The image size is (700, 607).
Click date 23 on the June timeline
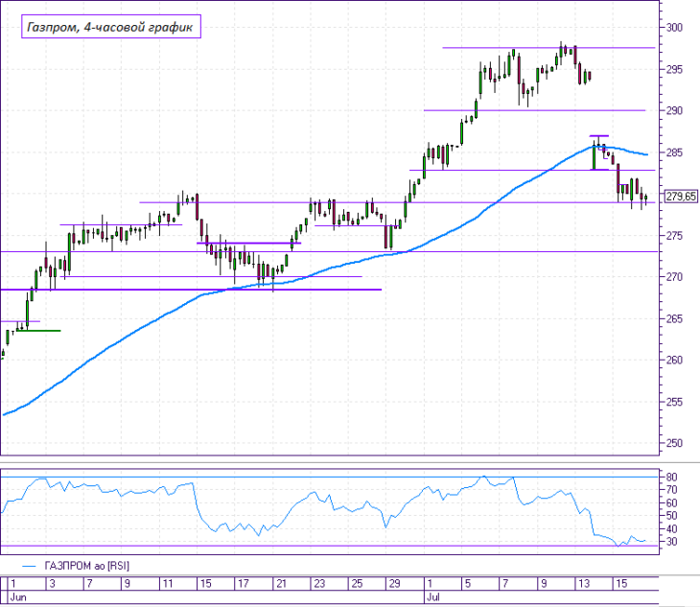pos(319,583)
